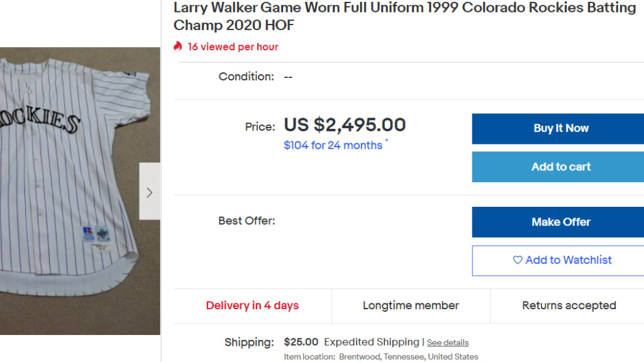Screen dimensions: 644x362
Task: Select the Delivery in 4 days section
Action: click(252, 305)
